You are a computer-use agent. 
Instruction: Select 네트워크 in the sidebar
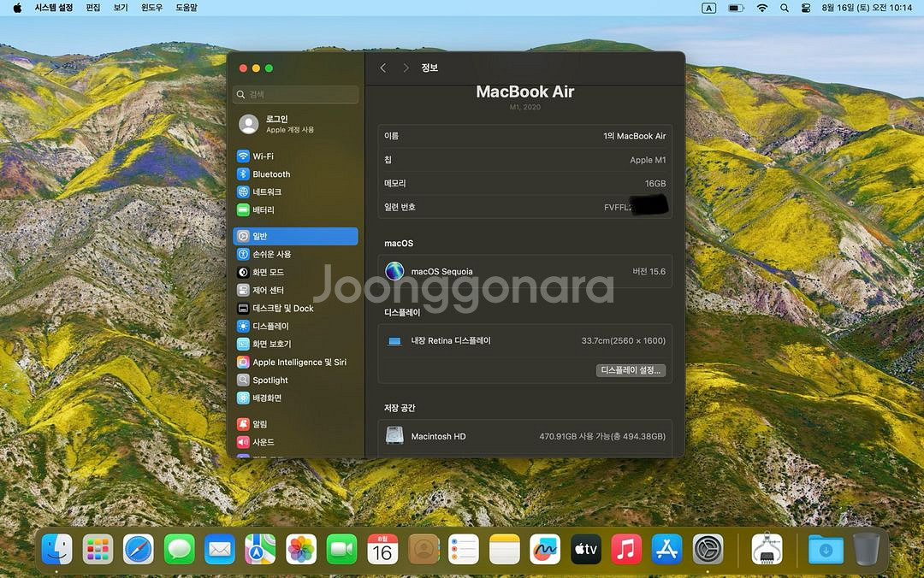click(295, 192)
